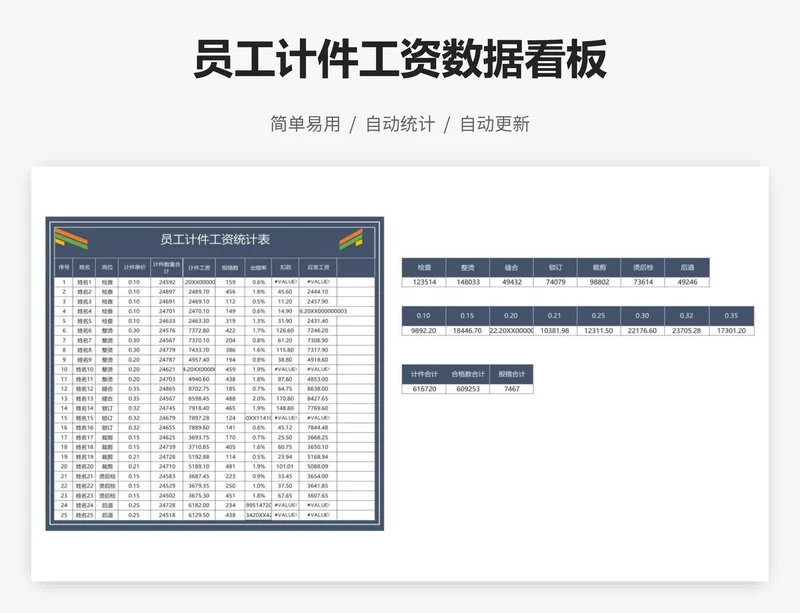Click the 员工计件工资数据看板 main title
Screen dimensions: 800x613
click(x=400, y=59)
